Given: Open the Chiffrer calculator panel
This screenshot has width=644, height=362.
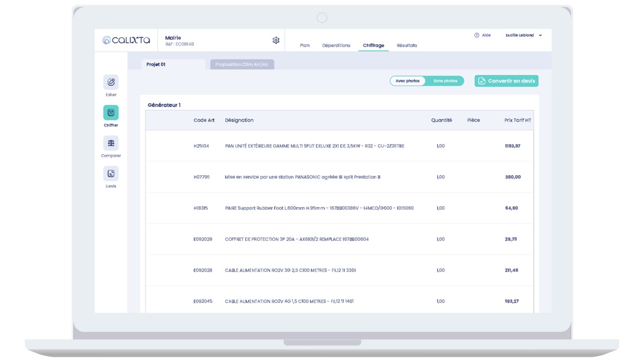Looking at the screenshot, I should (x=111, y=112).
